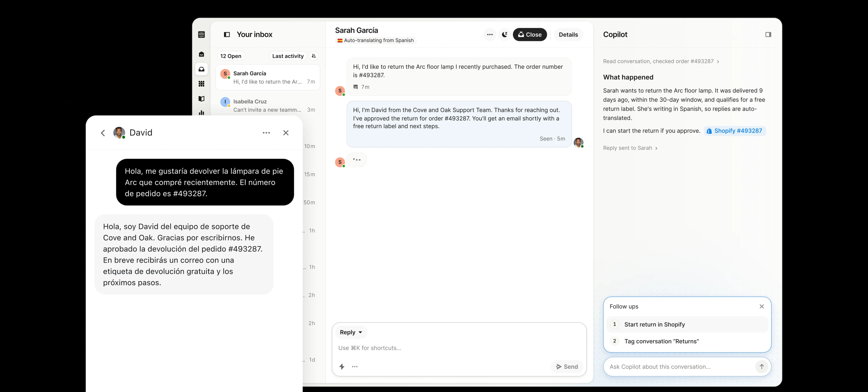Screen dimensions: 868x392
Task: Change sort order icon next to Last activity
Action: click(x=314, y=56)
